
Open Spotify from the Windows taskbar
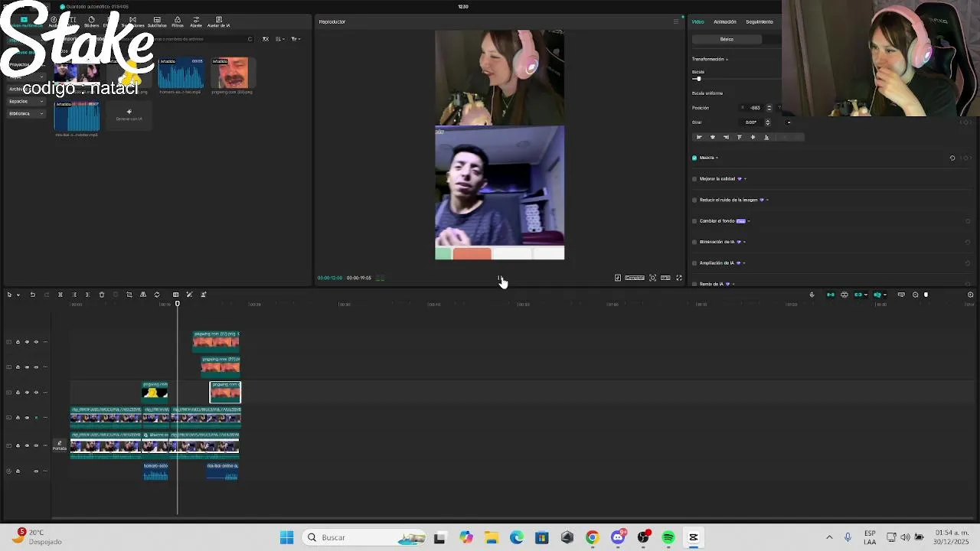click(668, 537)
